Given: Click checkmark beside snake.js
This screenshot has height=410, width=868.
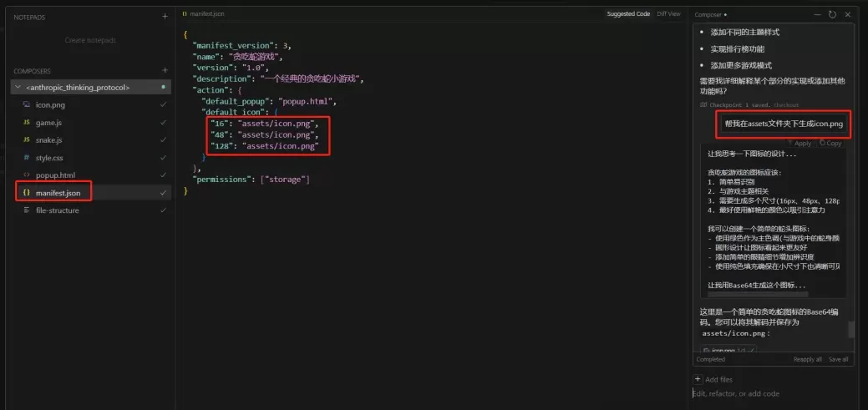Looking at the screenshot, I should tap(163, 140).
